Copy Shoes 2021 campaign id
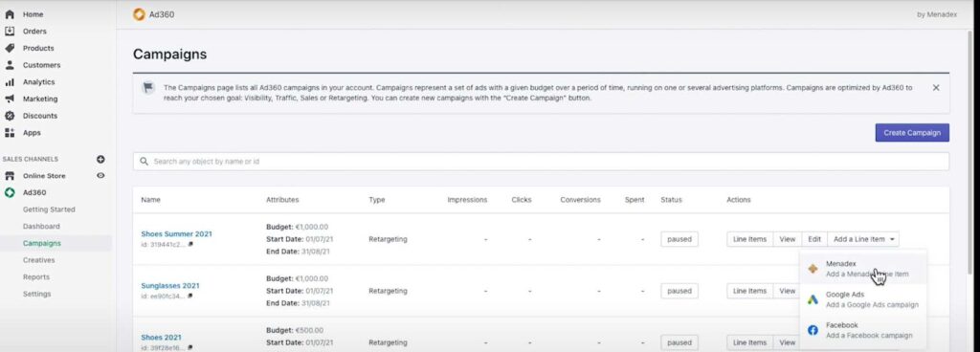Viewport: 980px width, 352px height. pos(190,347)
